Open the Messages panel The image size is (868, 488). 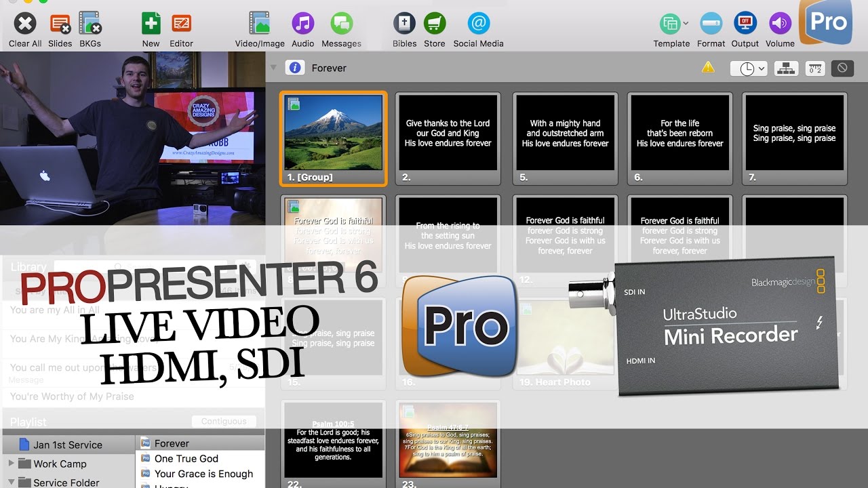click(x=342, y=24)
